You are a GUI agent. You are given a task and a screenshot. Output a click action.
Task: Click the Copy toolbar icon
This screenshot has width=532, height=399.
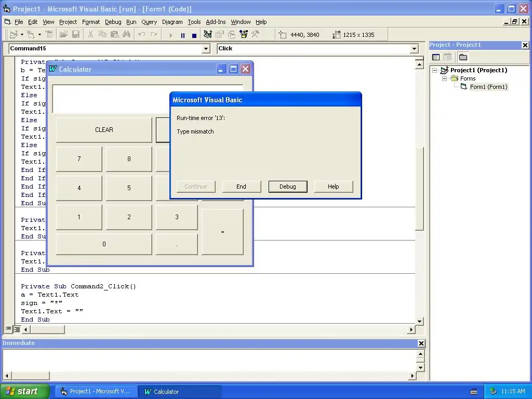[x=102, y=35]
